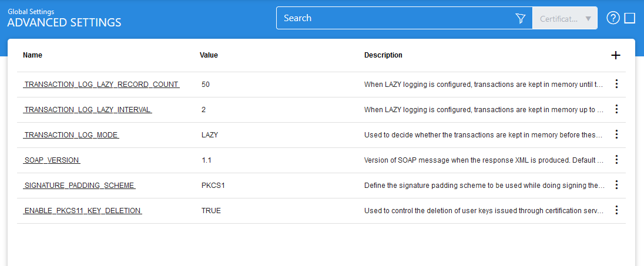
Task: Open the TRANSACTION_LOG_LAZY_INTERVAL setting link
Action: coord(88,110)
